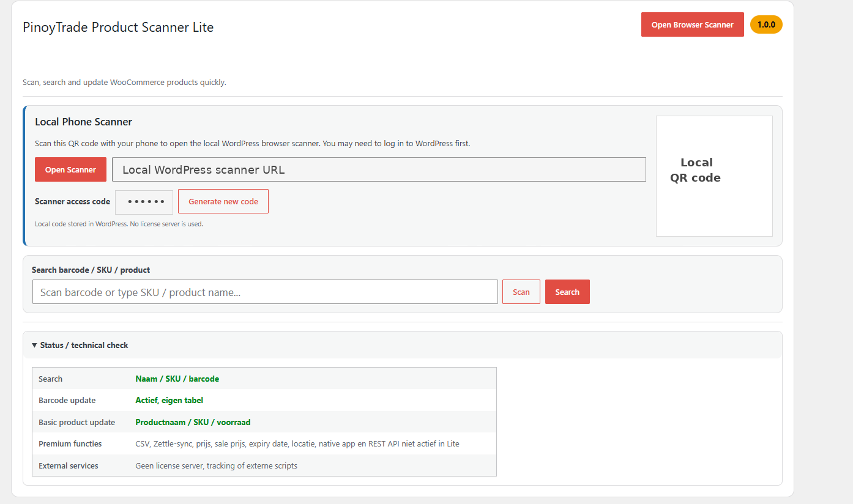Generate a new scanner access code

coord(223,201)
